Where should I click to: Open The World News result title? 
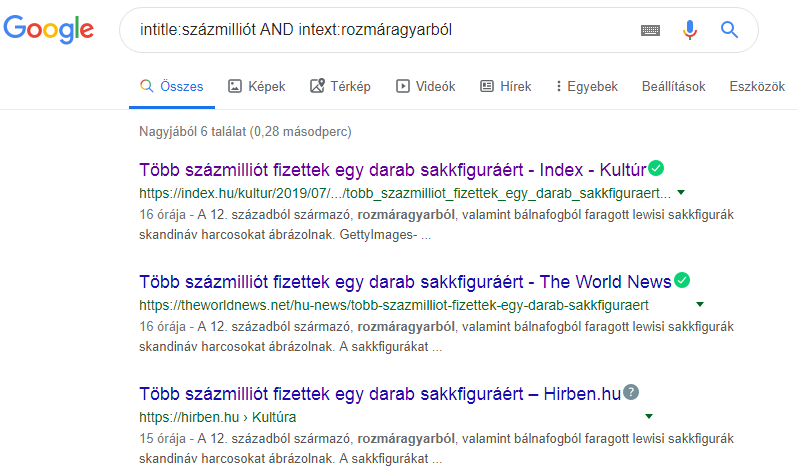tap(405, 281)
